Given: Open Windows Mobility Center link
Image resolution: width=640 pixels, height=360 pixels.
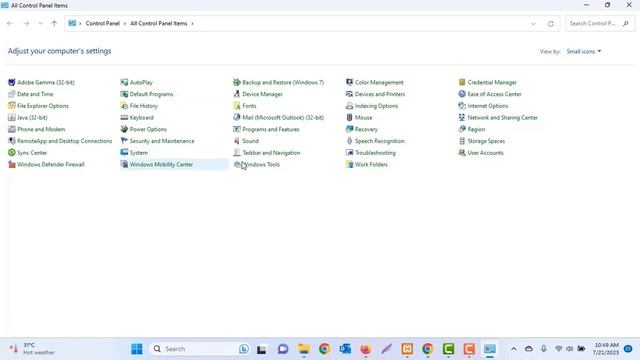Looking at the screenshot, I should (x=161, y=164).
